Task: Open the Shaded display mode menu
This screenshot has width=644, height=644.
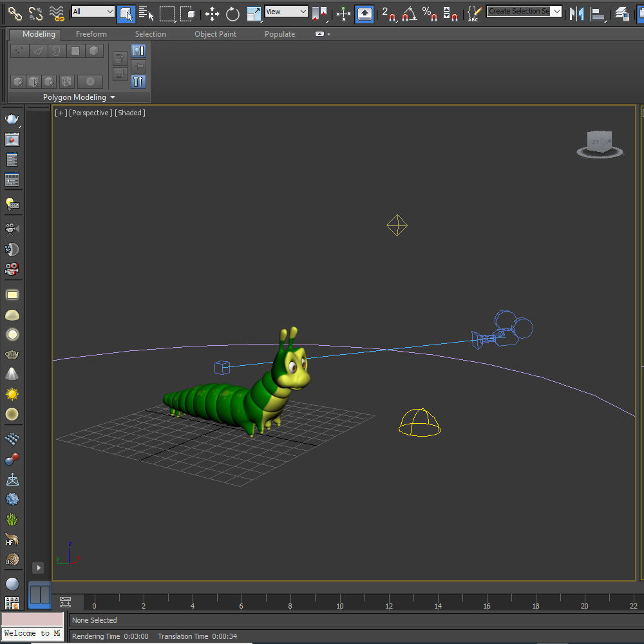Action: point(130,113)
